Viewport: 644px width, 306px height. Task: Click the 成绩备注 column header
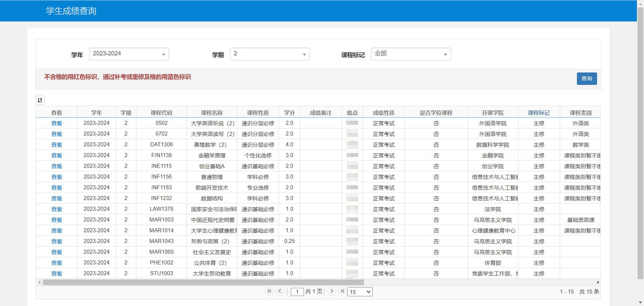click(321, 113)
